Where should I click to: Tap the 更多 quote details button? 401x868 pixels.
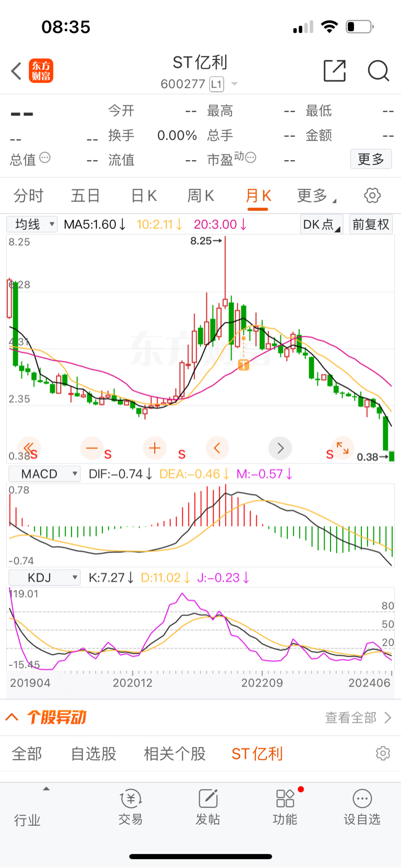tap(371, 159)
